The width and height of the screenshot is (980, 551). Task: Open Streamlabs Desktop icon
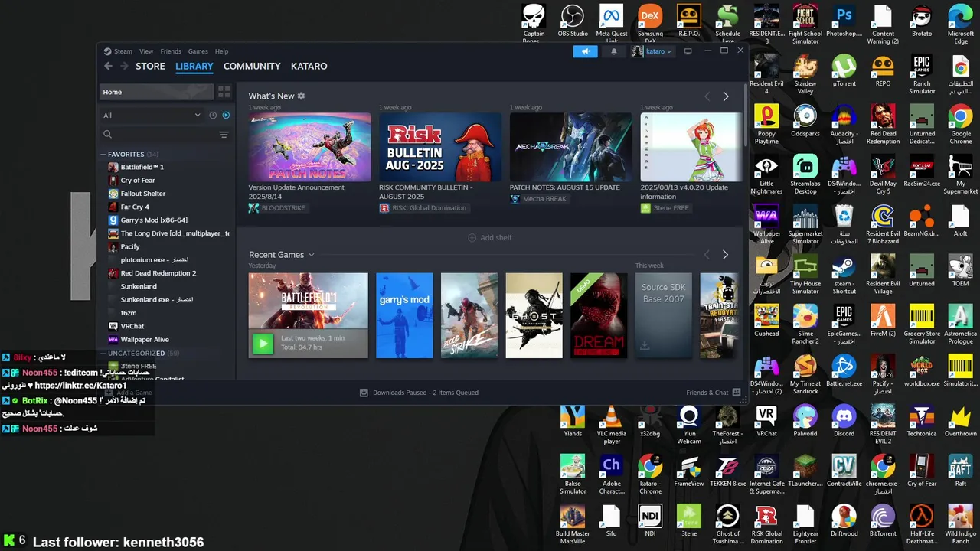(805, 174)
